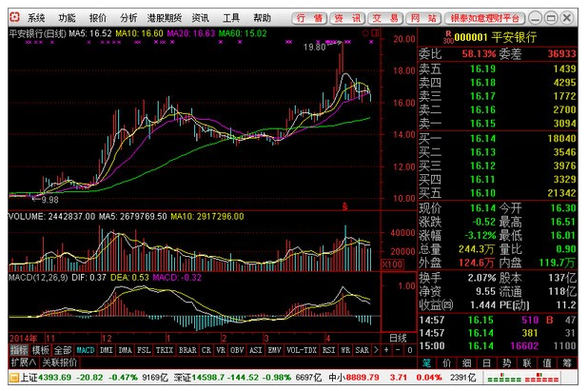Click the 资讯 button in top bar
Viewport: 588px width, 391px height.
(x=347, y=18)
